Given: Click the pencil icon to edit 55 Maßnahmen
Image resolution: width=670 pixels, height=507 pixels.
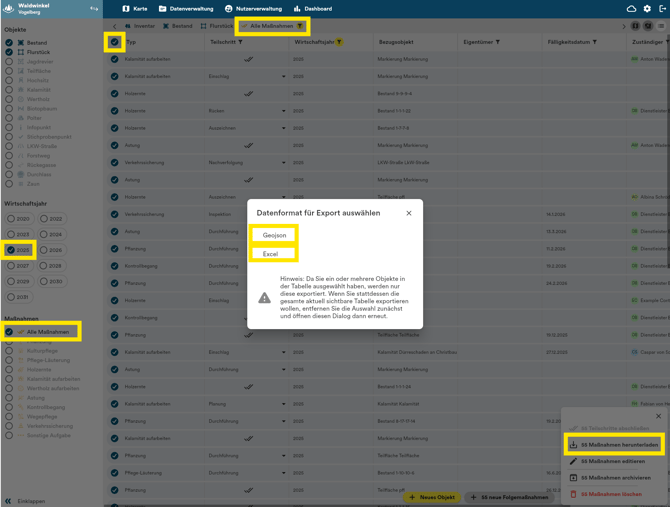Looking at the screenshot, I should 574,461.
